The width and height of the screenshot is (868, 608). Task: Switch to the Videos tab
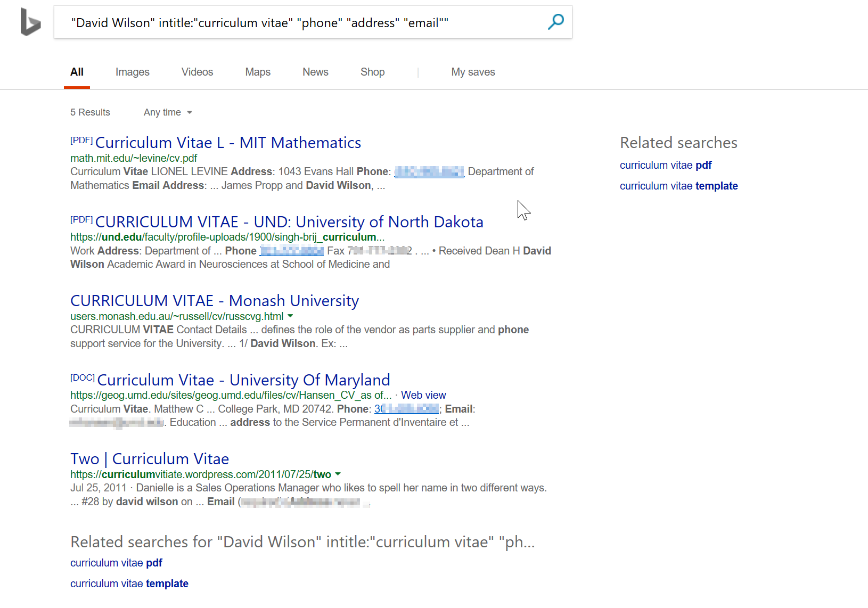click(197, 72)
